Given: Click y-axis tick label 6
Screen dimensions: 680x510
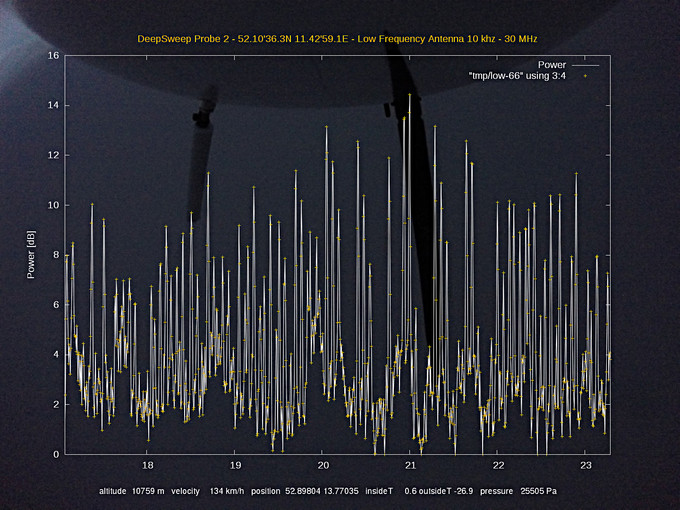Looking at the screenshot, I should pyautogui.click(x=56, y=305).
